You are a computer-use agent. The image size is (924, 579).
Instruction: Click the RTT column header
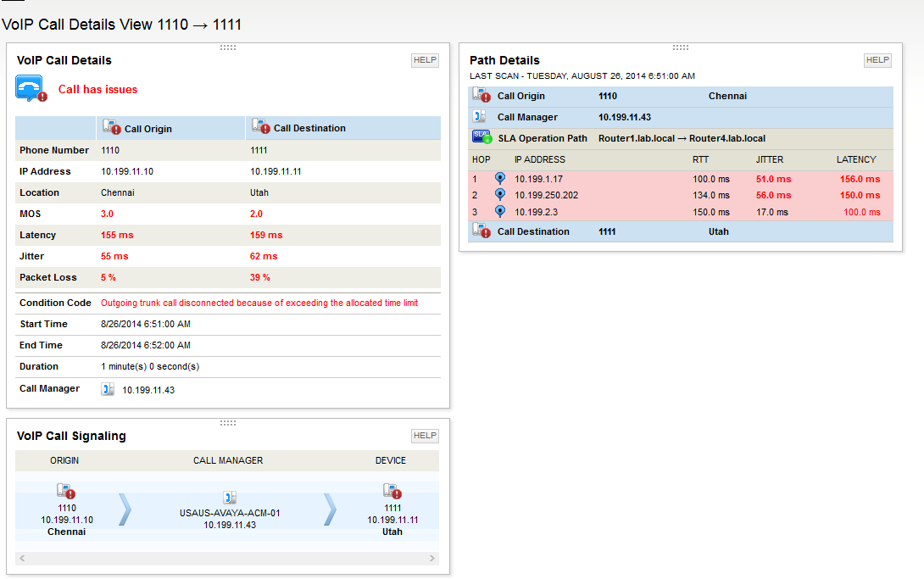[701, 159]
